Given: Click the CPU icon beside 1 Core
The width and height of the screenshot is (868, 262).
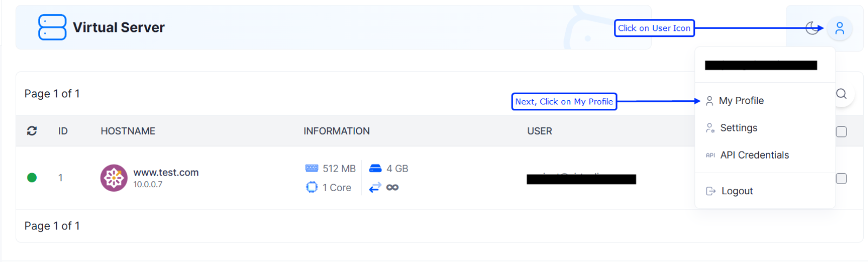Looking at the screenshot, I should tap(312, 187).
